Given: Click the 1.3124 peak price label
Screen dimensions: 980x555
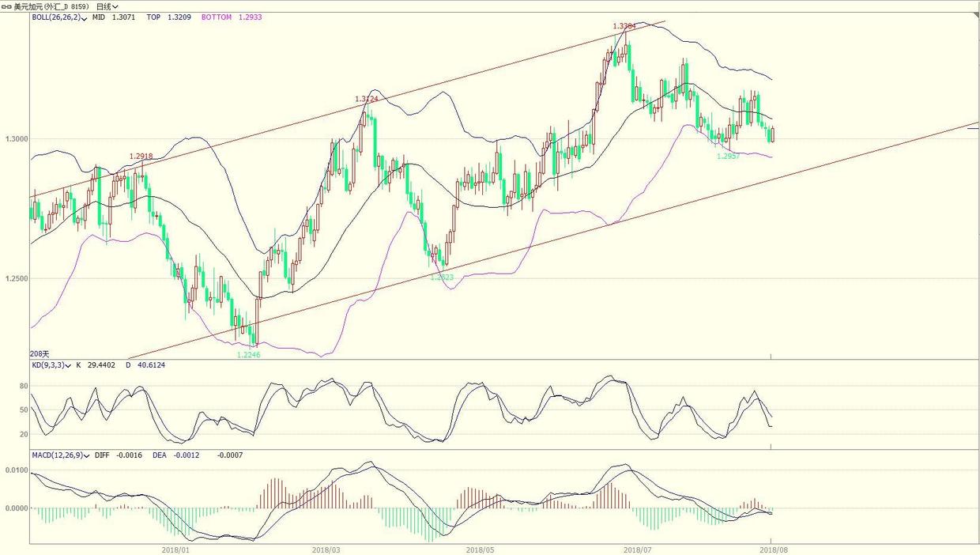Looking at the screenshot, I should (x=366, y=99).
